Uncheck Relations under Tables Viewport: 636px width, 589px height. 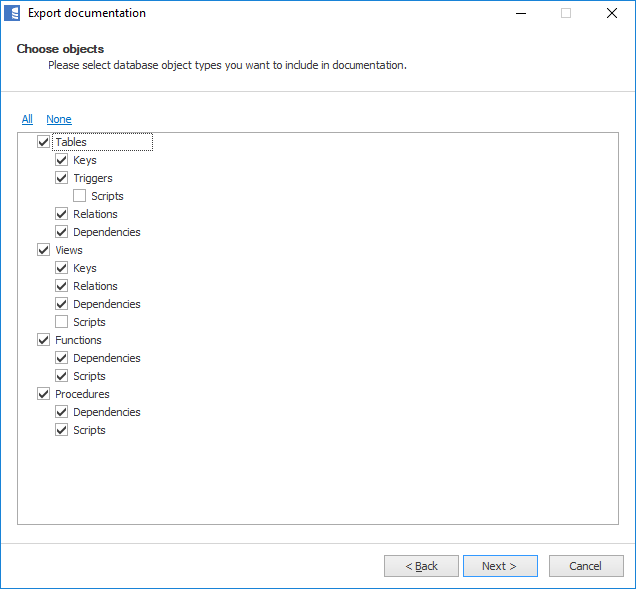61,214
